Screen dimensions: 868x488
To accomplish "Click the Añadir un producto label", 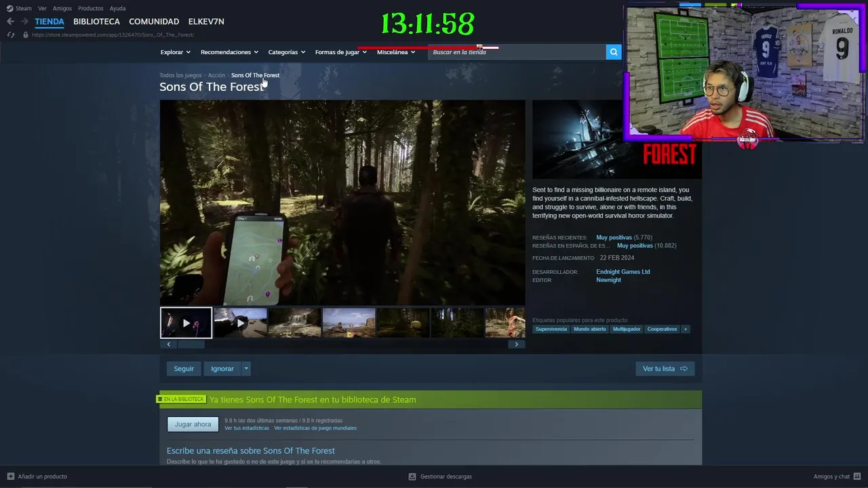I will pyautogui.click(x=43, y=476).
